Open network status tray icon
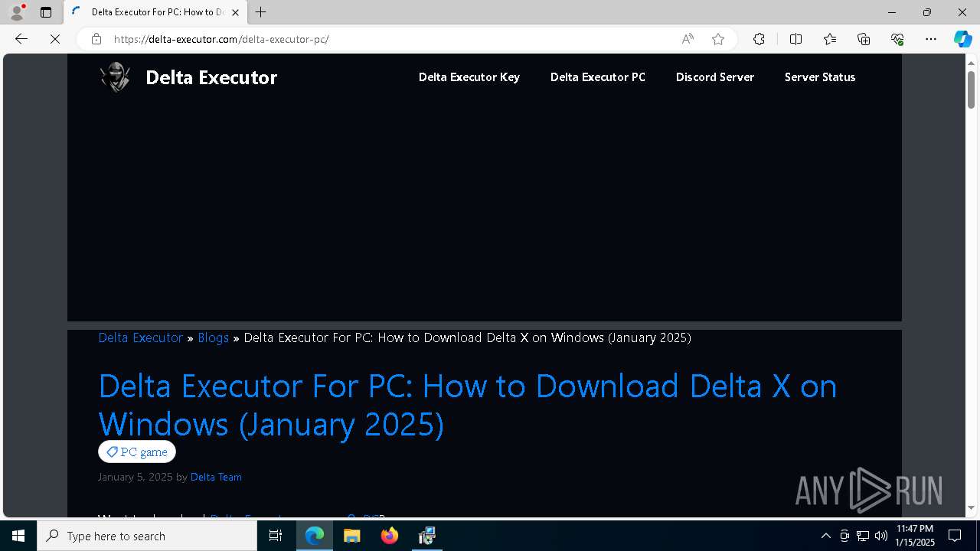This screenshot has width=980, height=551. 863,536
